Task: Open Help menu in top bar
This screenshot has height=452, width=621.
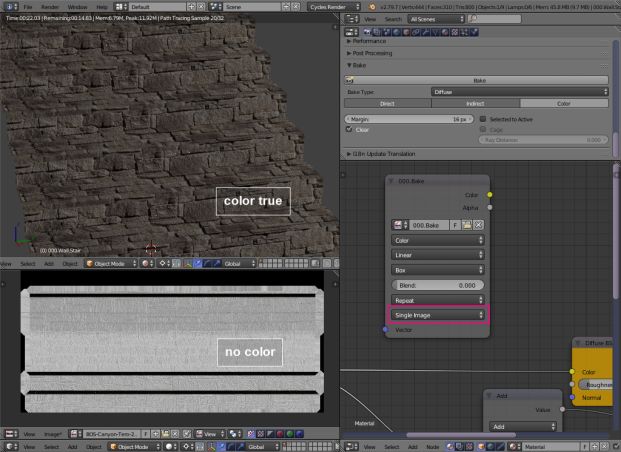Action: click(x=102, y=7)
